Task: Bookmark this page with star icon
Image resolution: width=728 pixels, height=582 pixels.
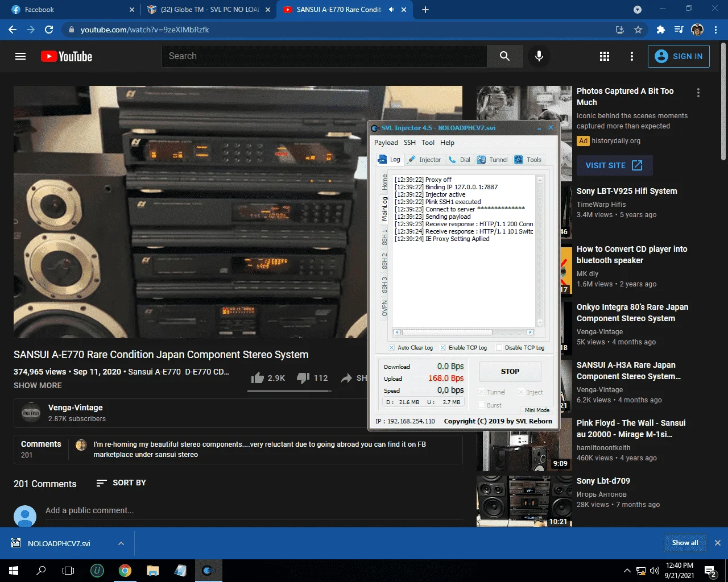Action: pyautogui.click(x=638, y=30)
